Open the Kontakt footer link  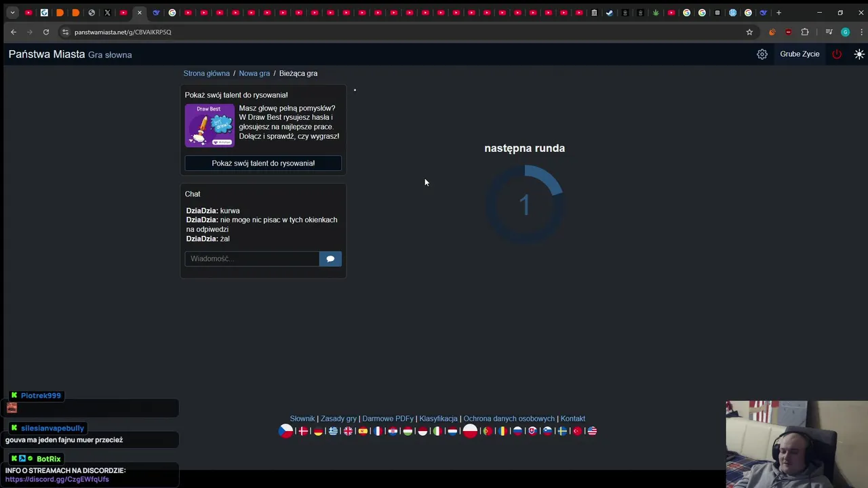573,419
